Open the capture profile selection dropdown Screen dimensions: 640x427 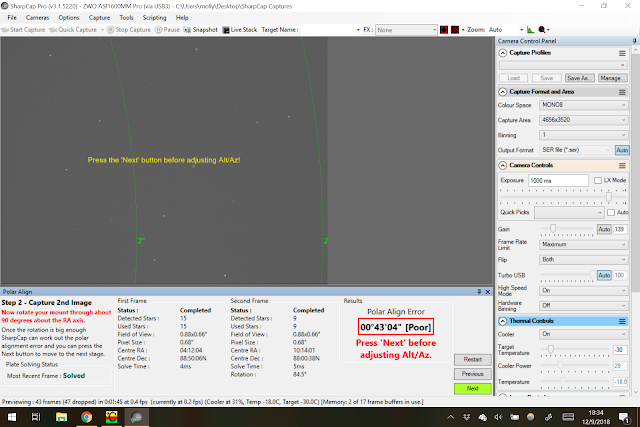[563, 65]
